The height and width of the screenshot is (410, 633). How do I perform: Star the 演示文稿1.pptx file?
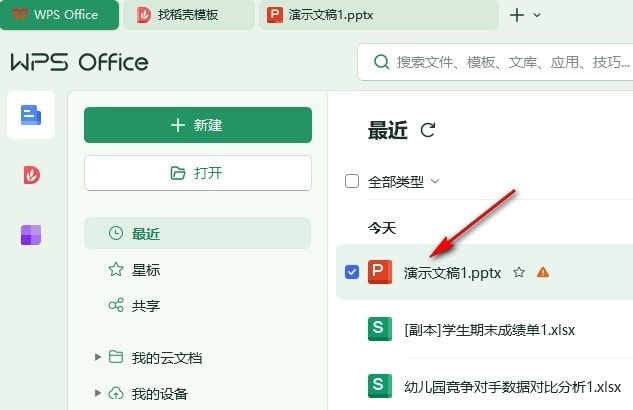[519, 272]
